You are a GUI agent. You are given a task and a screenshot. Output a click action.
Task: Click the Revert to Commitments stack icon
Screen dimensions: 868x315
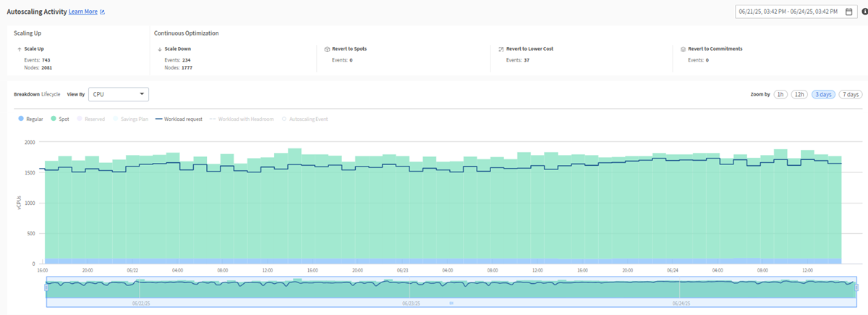pos(683,49)
